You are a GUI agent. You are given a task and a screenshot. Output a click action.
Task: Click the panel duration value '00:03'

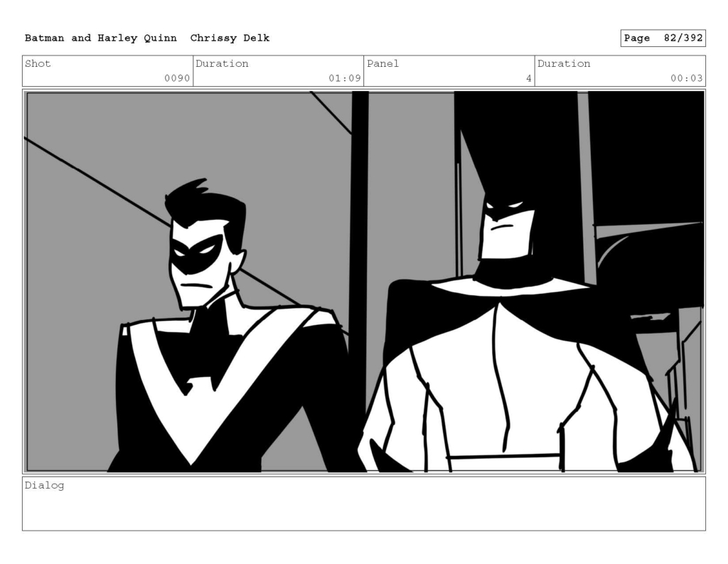point(686,78)
